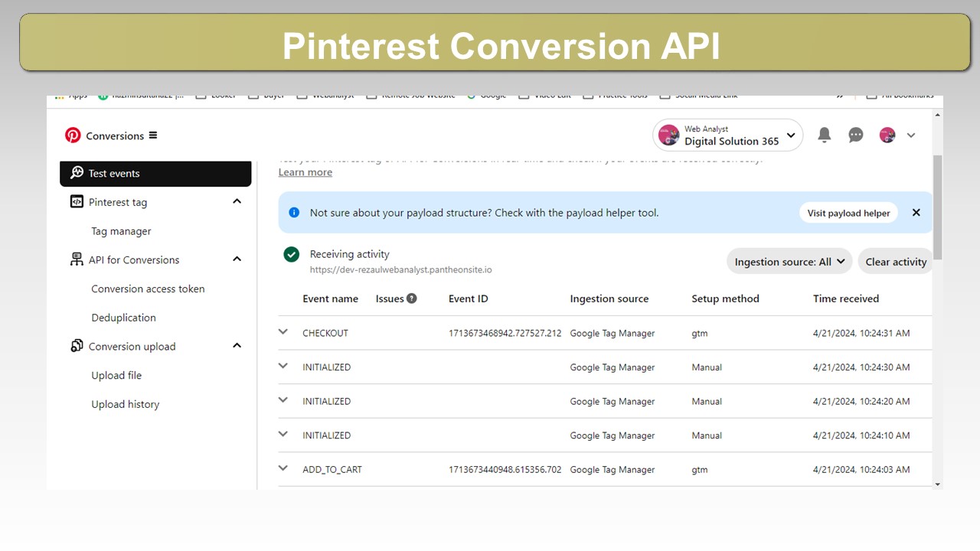Click the Event ID column header
This screenshot has height=551, width=980.
tap(468, 298)
